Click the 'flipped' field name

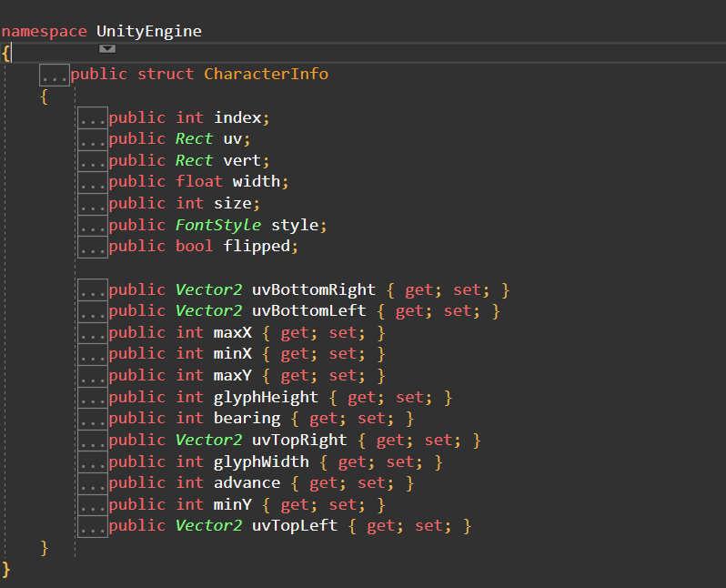point(257,247)
